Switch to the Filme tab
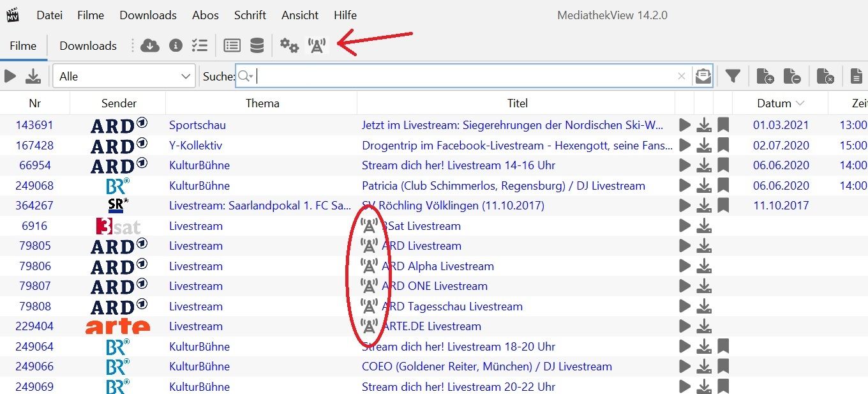868x394 pixels. click(x=23, y=46)
